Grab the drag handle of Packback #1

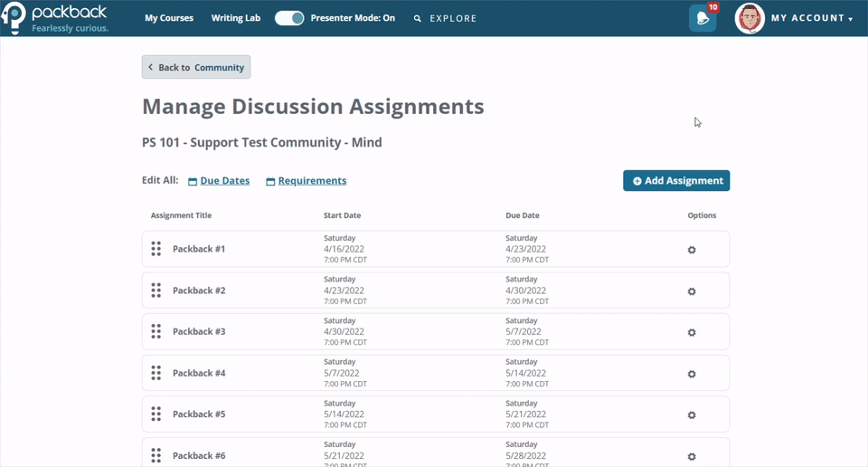[156, 249]
